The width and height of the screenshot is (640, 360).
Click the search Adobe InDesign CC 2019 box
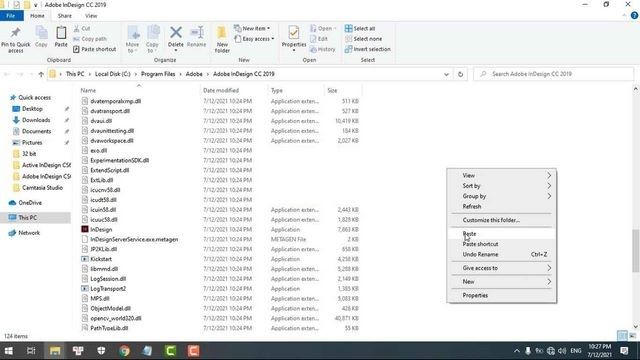(554, 74)
